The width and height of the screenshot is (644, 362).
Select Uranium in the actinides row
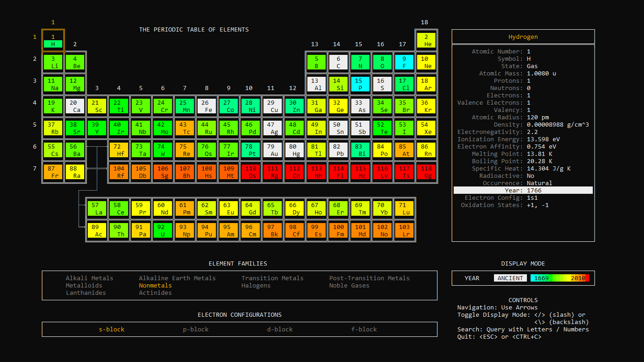163,229
